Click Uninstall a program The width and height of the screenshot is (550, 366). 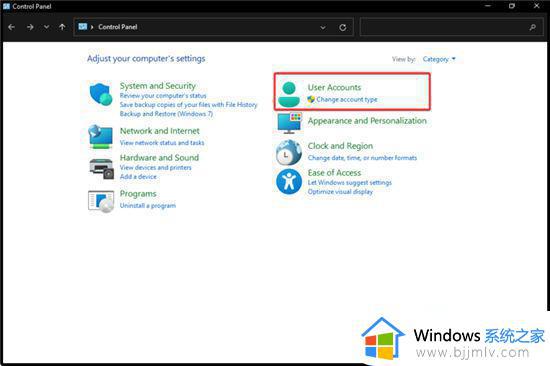pyautogui.click(x=148, y=206)
